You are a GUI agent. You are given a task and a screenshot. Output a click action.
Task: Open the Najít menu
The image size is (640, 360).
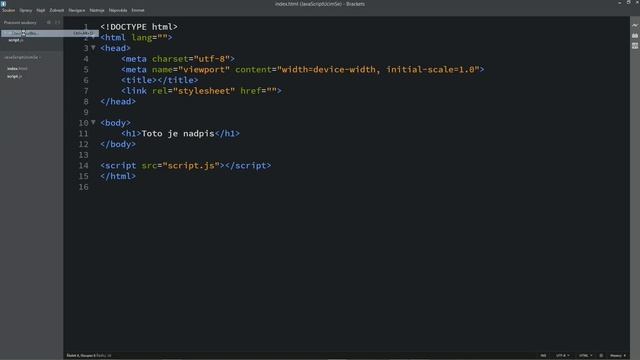41,10
